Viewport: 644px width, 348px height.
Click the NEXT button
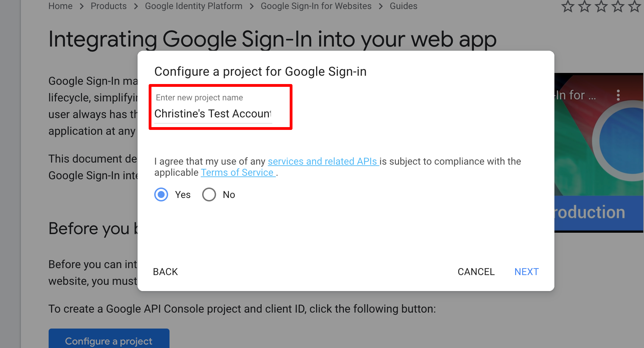click(x=527, y=272)
